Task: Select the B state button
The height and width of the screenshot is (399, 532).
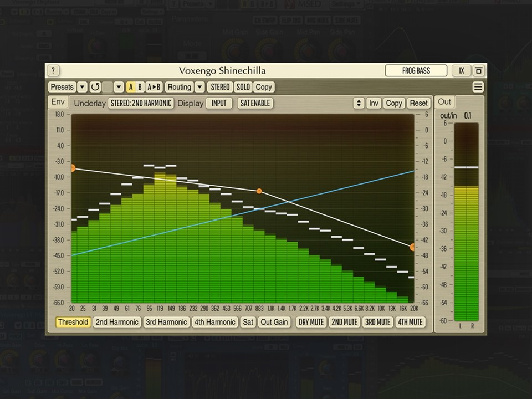Action: (x=140, y=87)
